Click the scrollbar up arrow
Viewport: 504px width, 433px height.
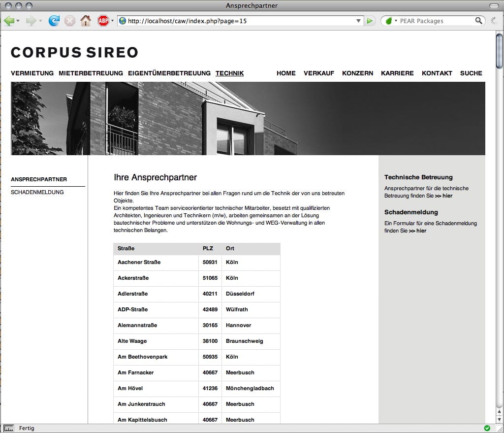(499, 411)
